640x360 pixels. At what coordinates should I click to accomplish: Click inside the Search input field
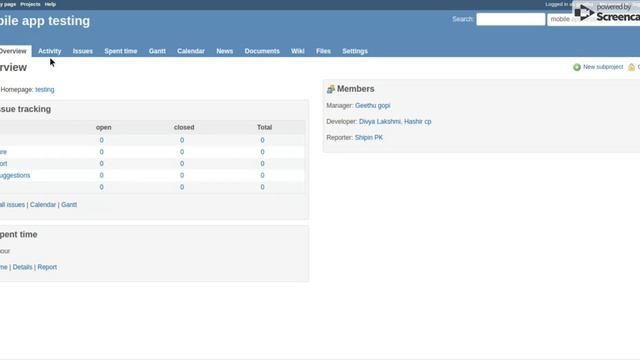tap(511, 19)
